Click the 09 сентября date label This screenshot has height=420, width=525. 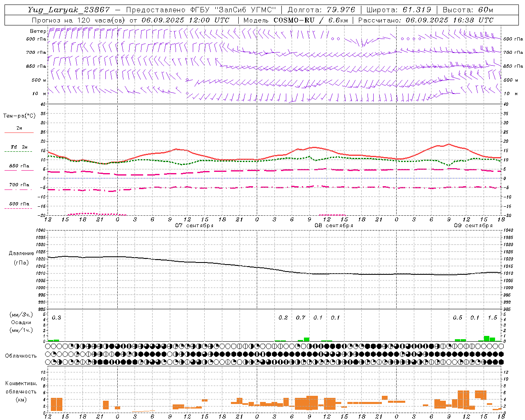[x=473, y=226]
